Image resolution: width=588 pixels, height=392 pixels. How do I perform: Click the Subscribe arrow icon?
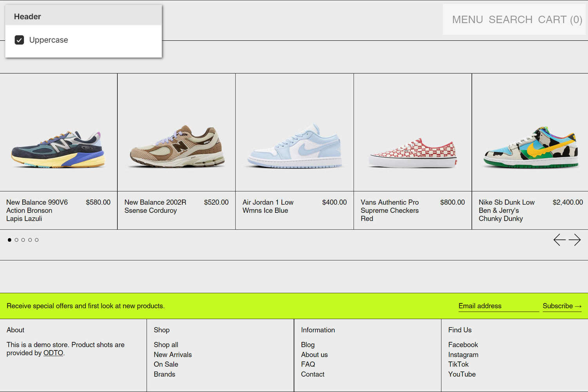[x=579, y=306]
